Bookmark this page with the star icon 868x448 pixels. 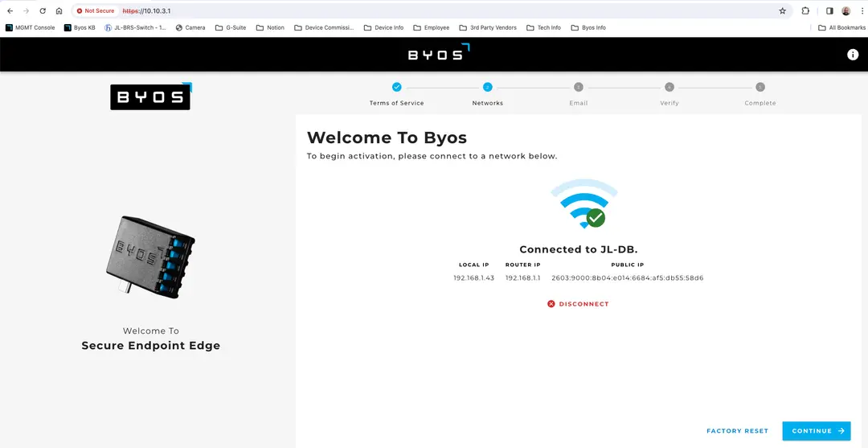click(x=782, y=11)
